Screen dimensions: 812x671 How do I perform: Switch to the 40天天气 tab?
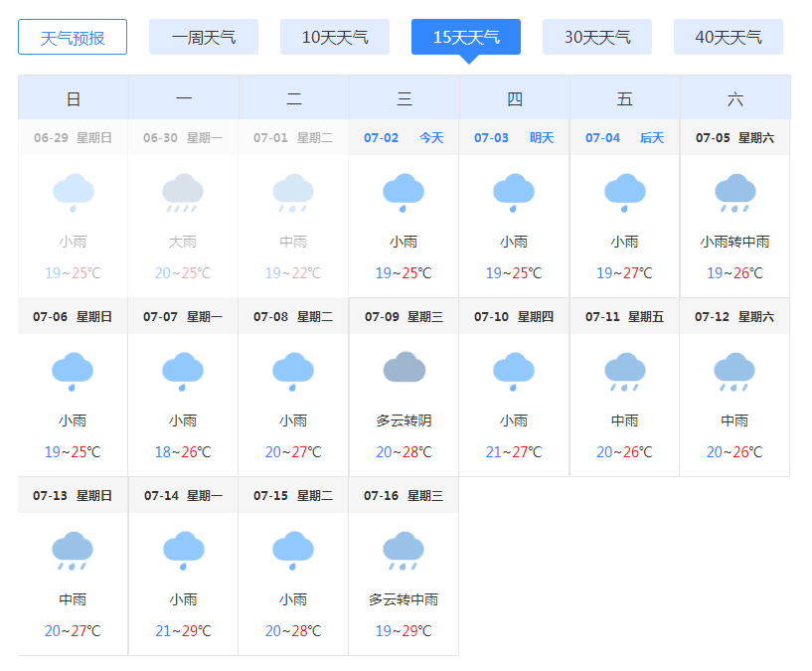click(x=728, y=37)
